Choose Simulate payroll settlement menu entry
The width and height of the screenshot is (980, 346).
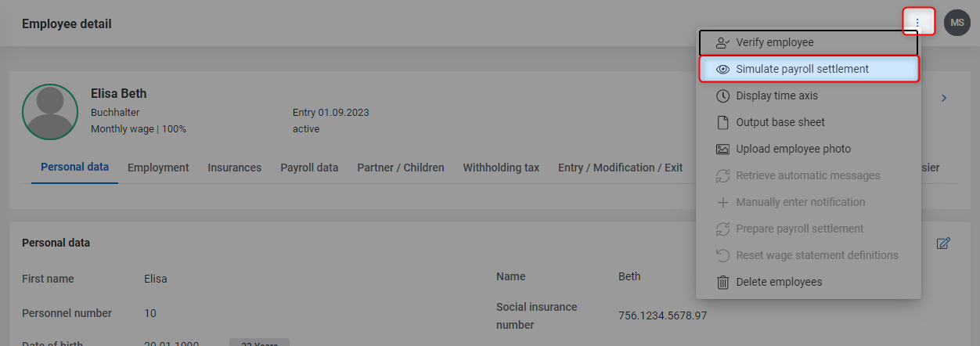pyautogui.click(x=808, y=69)
